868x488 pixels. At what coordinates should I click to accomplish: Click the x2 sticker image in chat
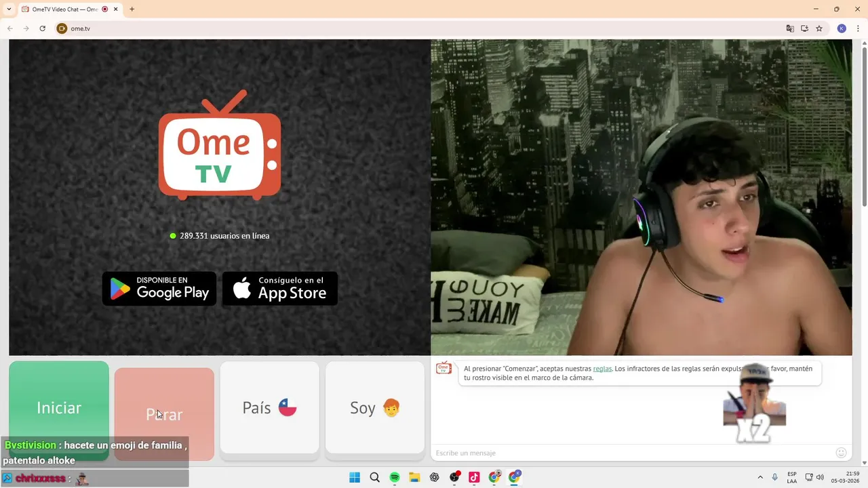pos(754,403)
